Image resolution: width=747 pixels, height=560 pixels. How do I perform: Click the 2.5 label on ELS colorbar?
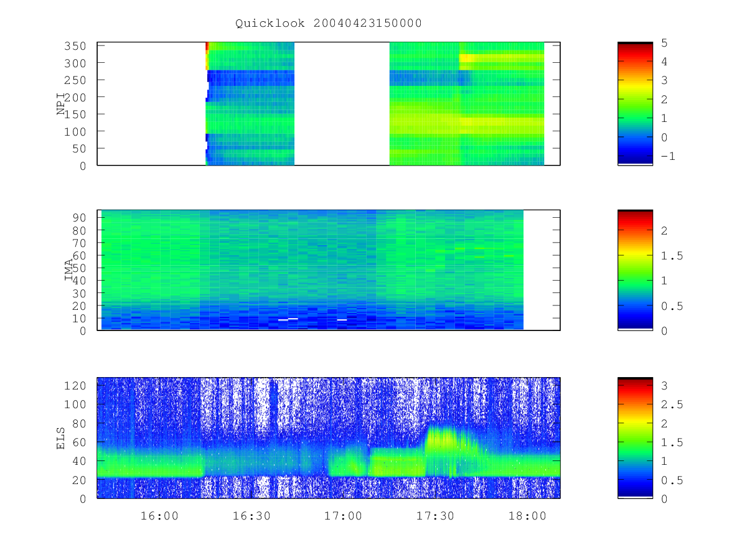coord(671,404)
